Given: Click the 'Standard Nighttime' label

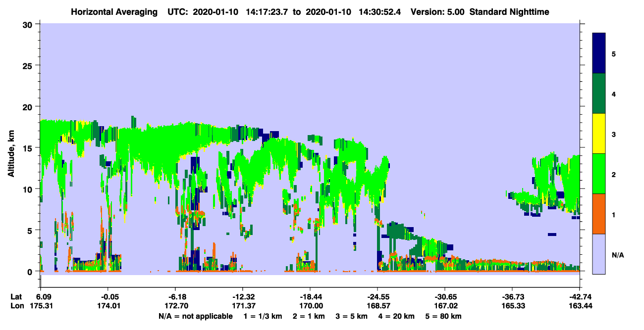Looking at the screenshot, I should point(509,12).
